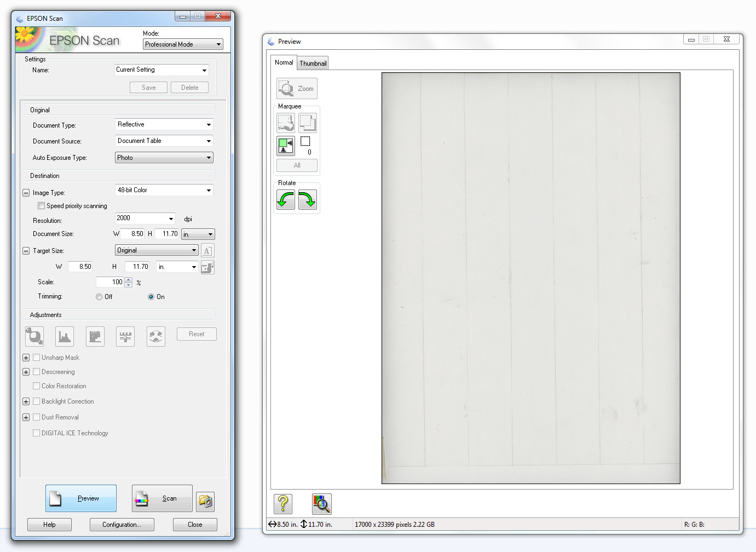Click the Close button in EPSON Scan
Screen dimensions: 756x552
pyautogui.click(x=195, y=525)
